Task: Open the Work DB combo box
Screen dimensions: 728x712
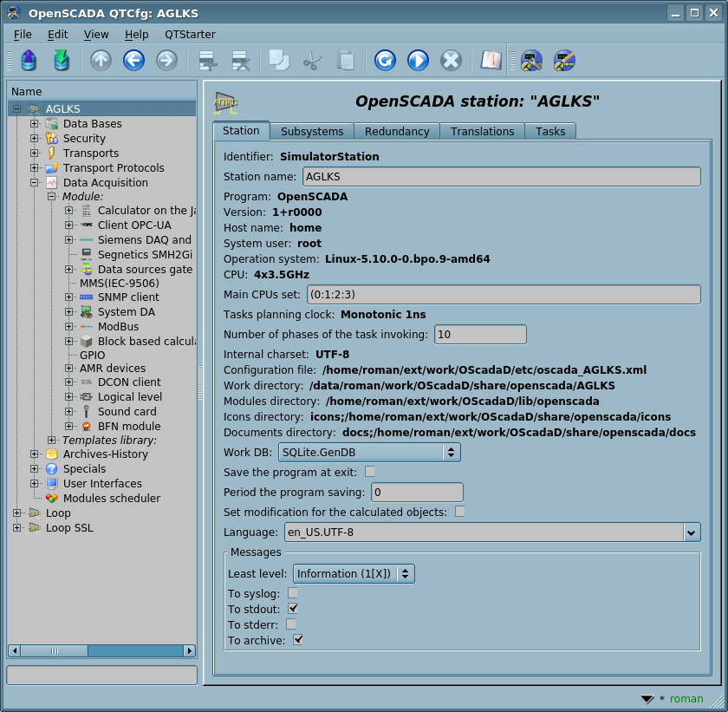Action: 369,453
